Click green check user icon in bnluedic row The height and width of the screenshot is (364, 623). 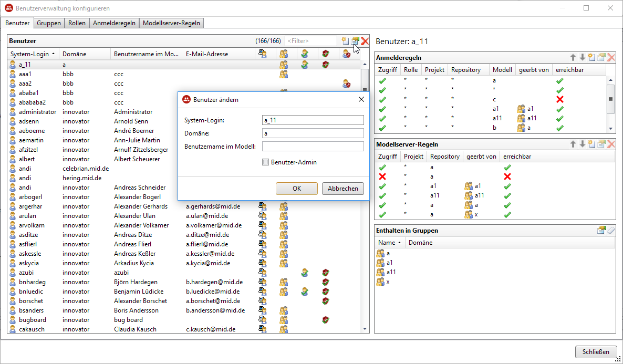point(304,292)
